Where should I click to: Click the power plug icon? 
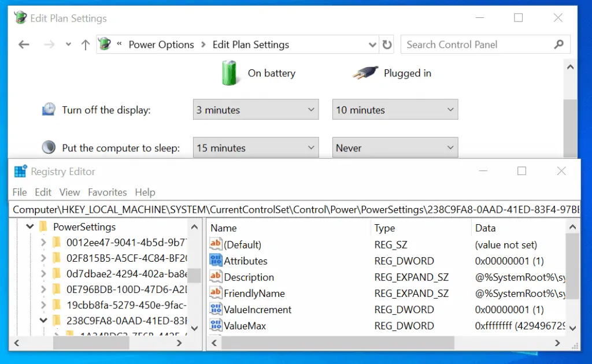pyautogui.click(x=365, y=72)
